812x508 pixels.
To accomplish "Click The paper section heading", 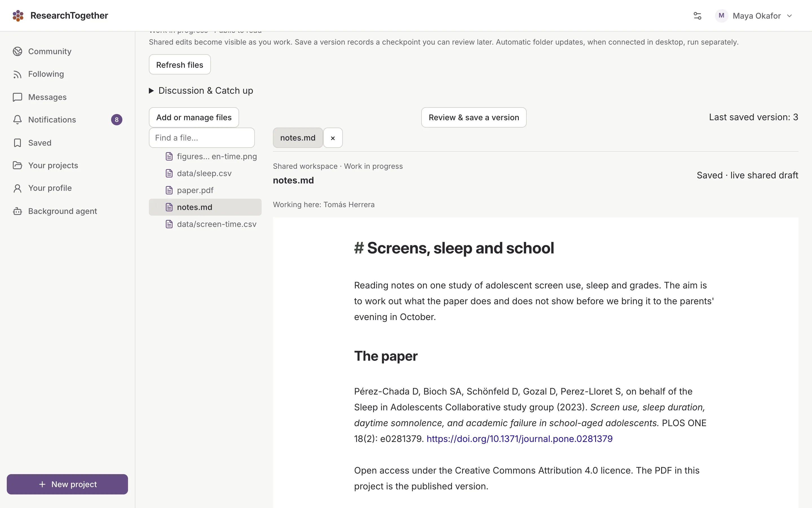I will [x=385, y=356].
